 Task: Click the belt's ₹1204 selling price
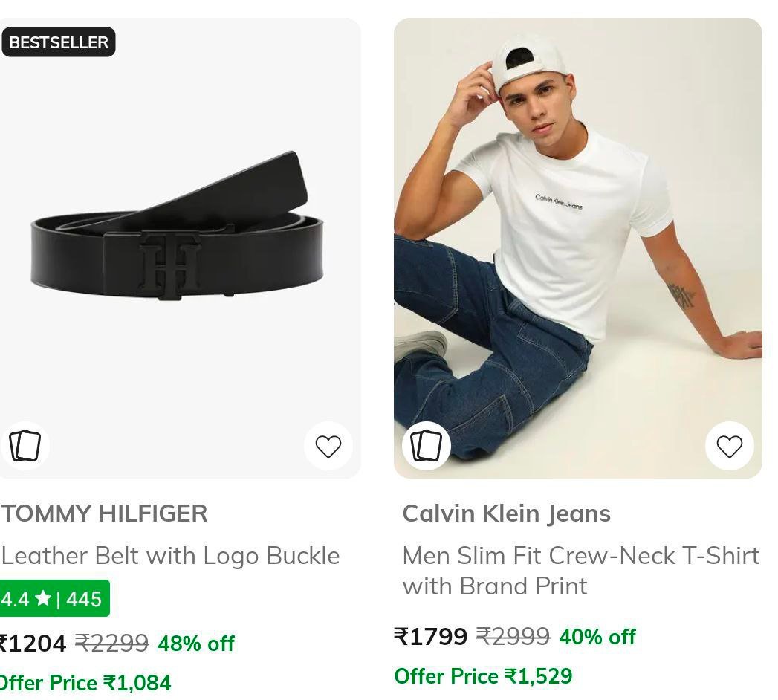[33, 643]
